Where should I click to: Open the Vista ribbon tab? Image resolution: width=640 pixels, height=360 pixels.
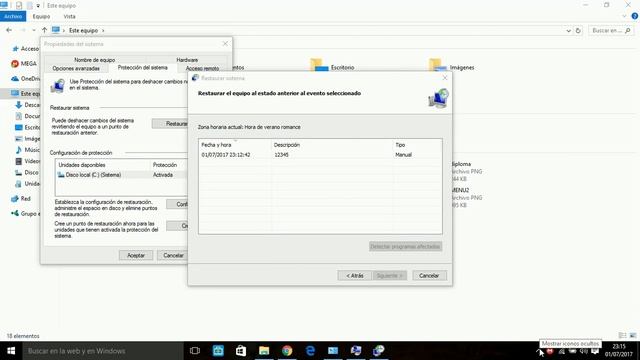[x=69, y=16]
